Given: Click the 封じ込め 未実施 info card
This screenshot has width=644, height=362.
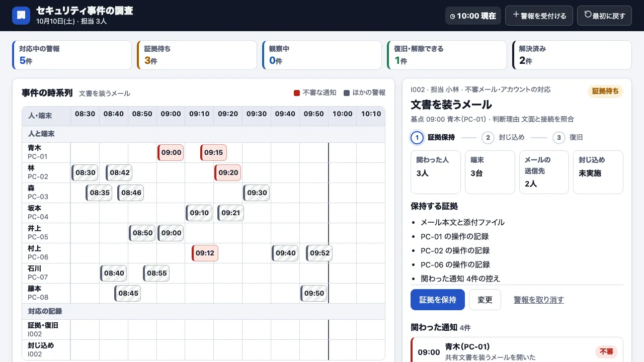Looking at the screenshot, I should [598, 172].
